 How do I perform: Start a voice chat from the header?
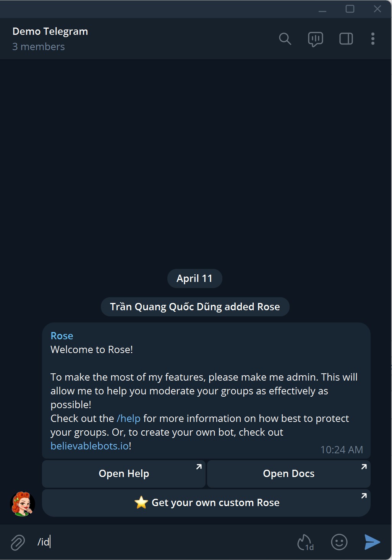pyautogui.click(x=315, y=39)
